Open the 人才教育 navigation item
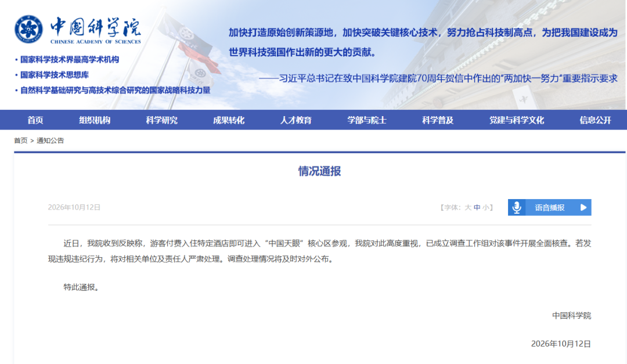Image resolution: width=627 pixels, height=364 pixels. tap(296, 120)
